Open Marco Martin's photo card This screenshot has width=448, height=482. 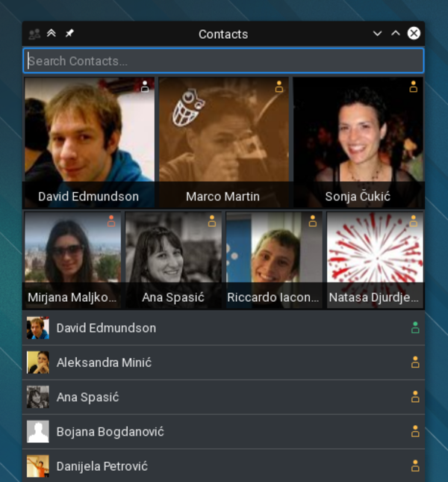click(x=223, y=143)
